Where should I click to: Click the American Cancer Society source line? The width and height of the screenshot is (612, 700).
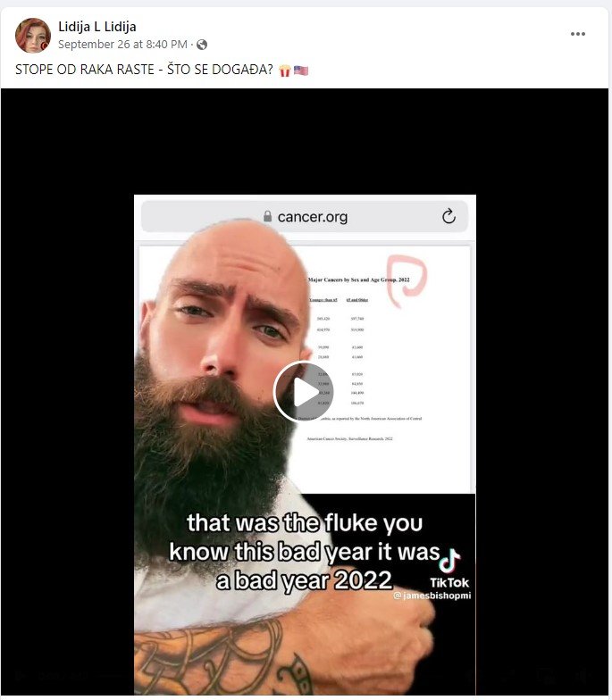(350, 439)
